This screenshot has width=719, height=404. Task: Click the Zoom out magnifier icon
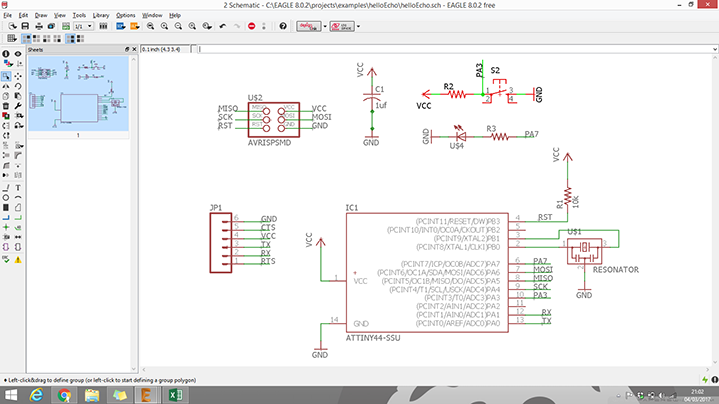point(178,26)
